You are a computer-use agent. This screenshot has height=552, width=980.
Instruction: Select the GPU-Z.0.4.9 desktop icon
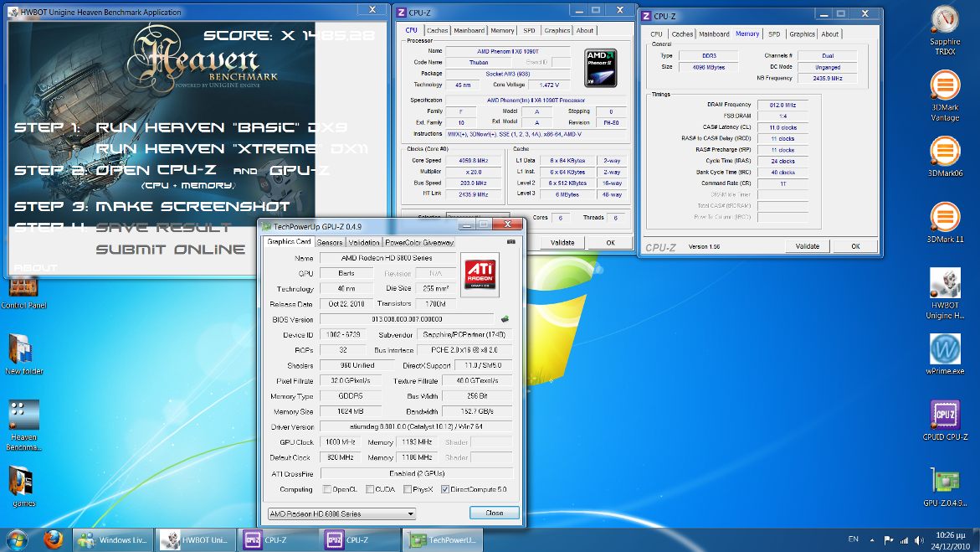pos(944,487)
